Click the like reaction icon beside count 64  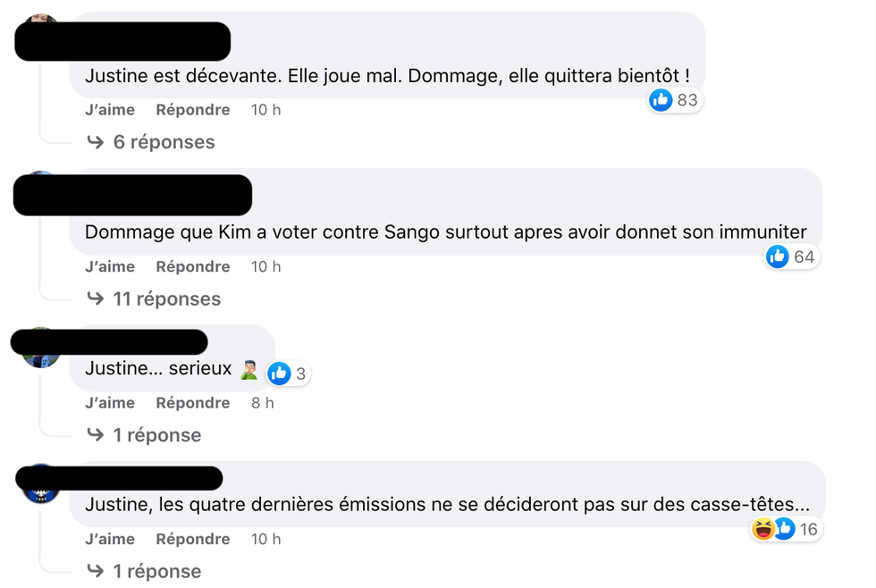click(x=778, y=256)
